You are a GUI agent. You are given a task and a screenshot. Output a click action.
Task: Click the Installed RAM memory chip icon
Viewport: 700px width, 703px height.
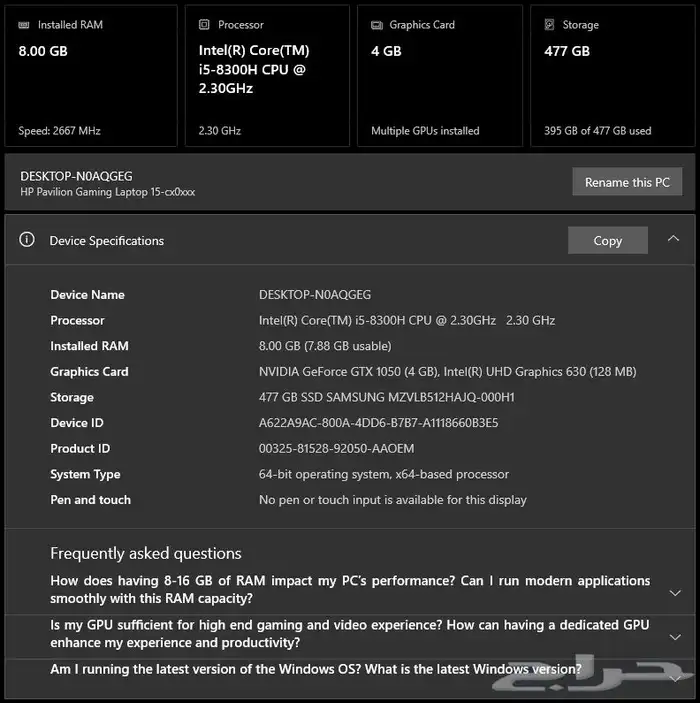pyautogui.click(x=24, y=25)
